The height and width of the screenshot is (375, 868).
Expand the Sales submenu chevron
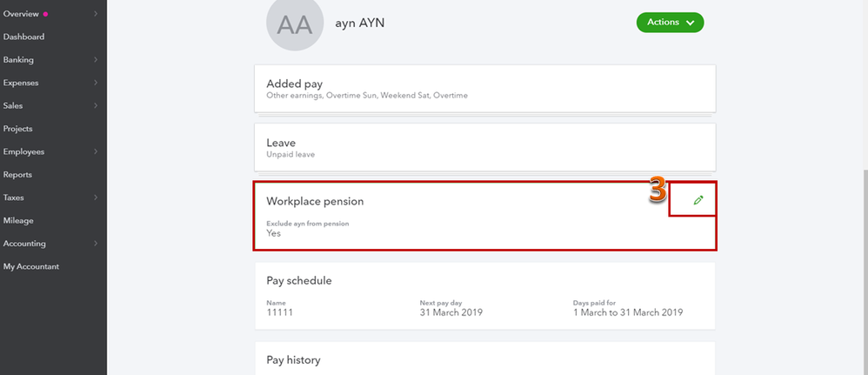click(96, 105)
